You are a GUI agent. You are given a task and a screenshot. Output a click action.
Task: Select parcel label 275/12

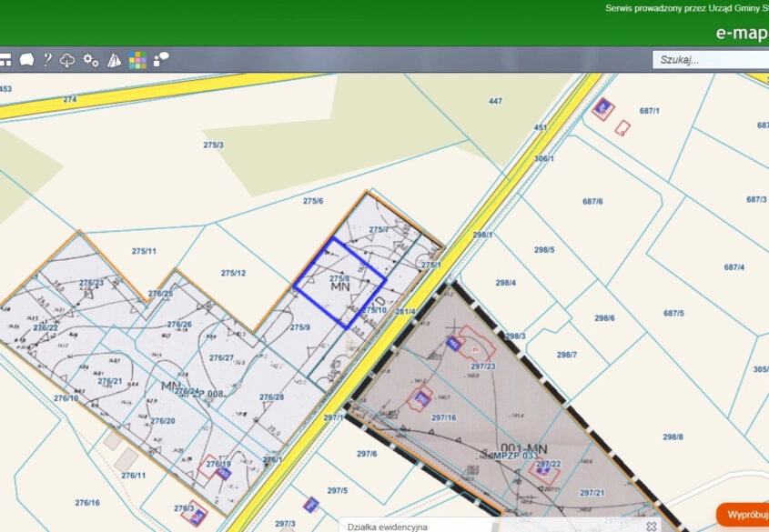(233, 273)
